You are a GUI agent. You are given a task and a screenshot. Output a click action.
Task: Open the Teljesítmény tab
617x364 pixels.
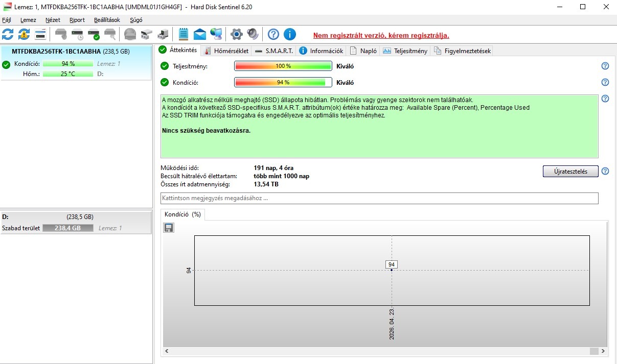[405, 51]
